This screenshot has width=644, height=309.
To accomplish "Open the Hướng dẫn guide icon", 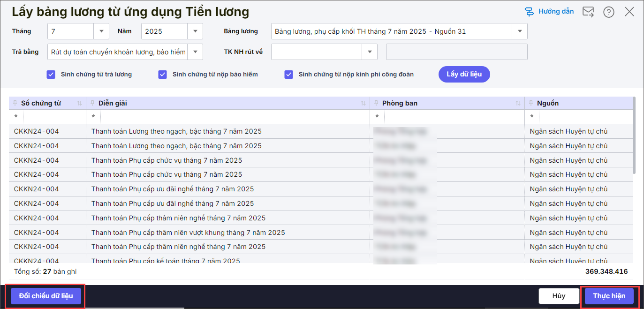I will (x=529, y=12).
